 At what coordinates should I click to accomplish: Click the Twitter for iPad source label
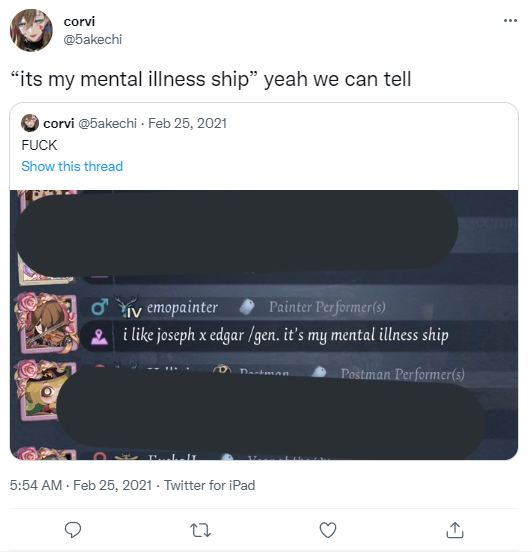pos(210,485)
